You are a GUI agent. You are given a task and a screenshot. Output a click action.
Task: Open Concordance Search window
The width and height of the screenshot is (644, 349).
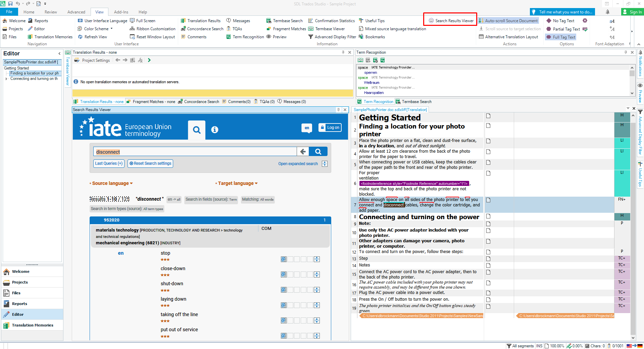[202, 29]
